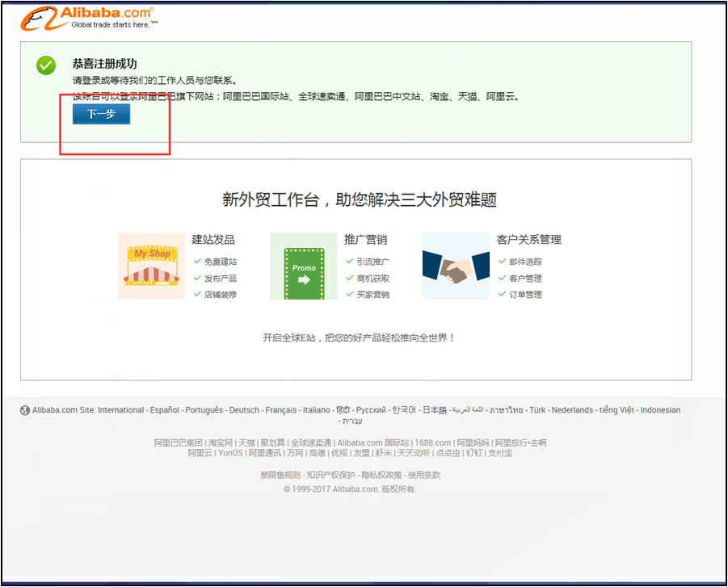Click the green Promo sign image
Image resolution: width=728 pixels, height=587 pixels.
303,266
